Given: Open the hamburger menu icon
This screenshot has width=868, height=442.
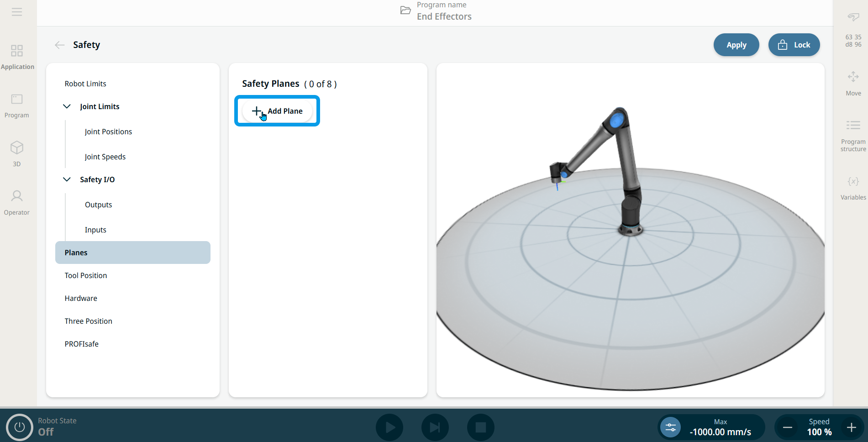Looking at the screenshot, I should click(x=17, y=12).
